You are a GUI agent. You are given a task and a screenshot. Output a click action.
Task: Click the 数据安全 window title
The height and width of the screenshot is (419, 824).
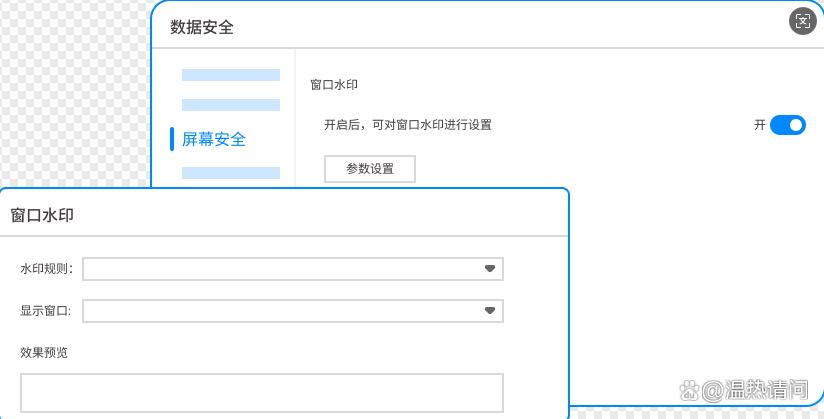click(x=202, y=27)
